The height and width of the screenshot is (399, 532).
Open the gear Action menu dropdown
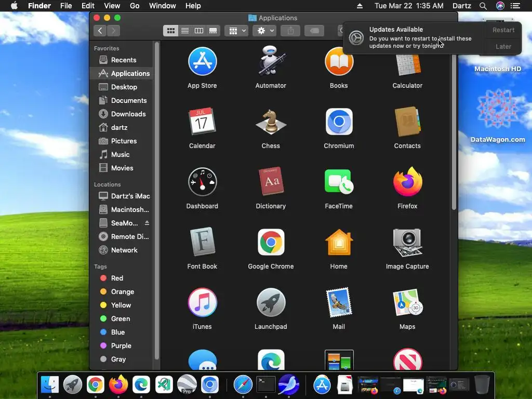click(264, 31)
